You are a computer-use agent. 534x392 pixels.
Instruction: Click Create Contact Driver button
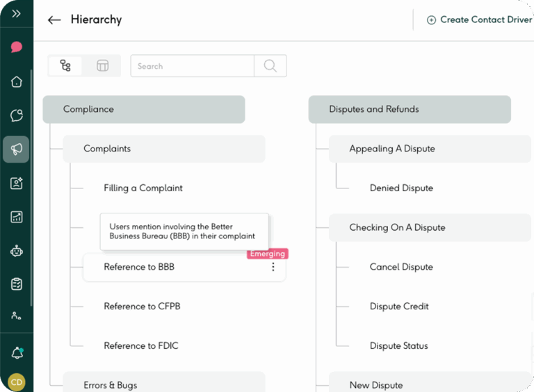pyautogui.click(x=479, y=20)
